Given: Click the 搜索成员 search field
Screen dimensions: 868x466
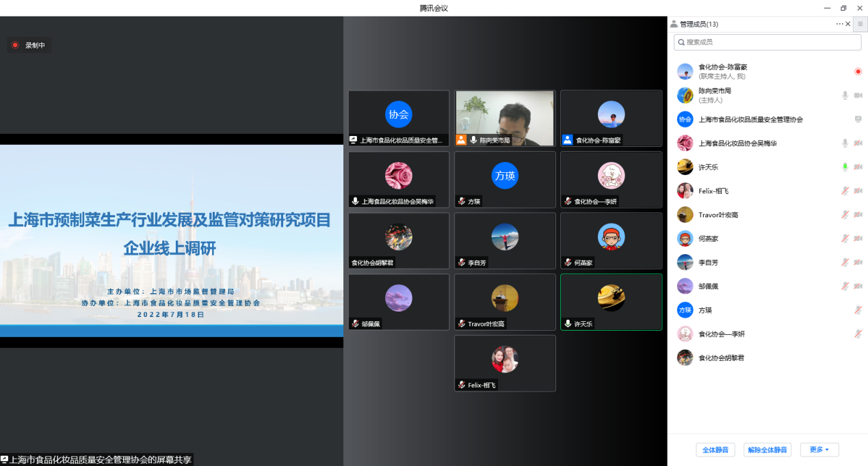Looking at the screenshot, I should click(x=767, y=42).
